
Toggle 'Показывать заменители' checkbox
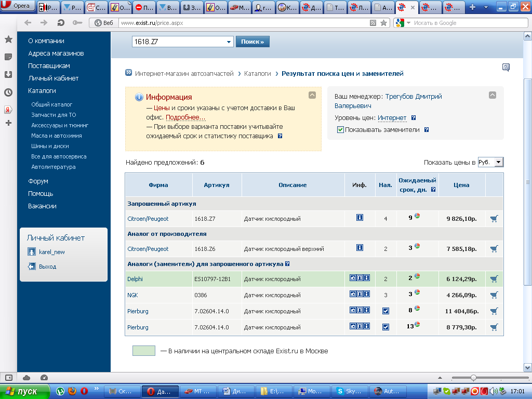point(340,129)
